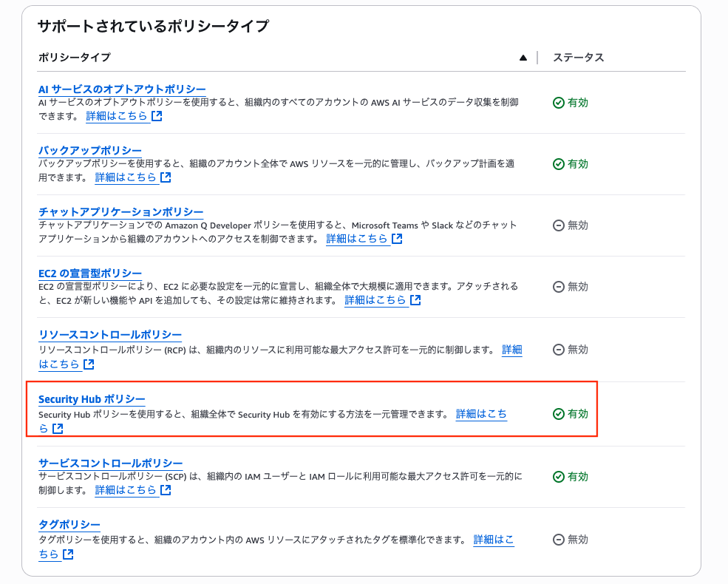Image resolution: width=728 pixels, height=584 pixels.
Task: Click the 無効 minus icon for tag policy
Action: (x=559, y=540)
